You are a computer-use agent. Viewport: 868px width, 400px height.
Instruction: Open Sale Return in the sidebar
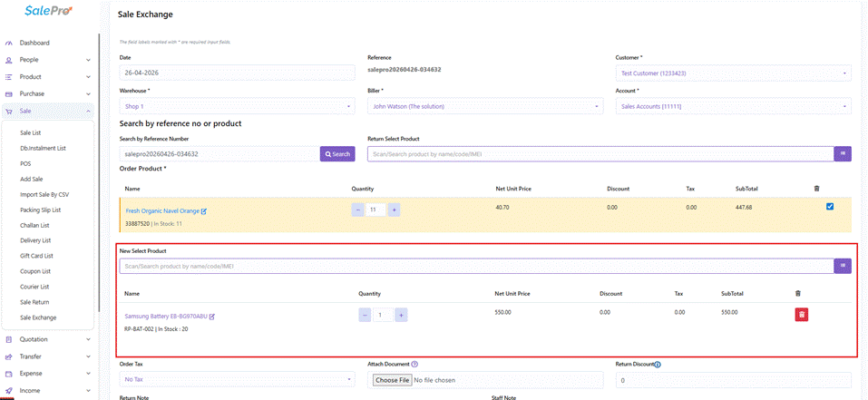pos(34,302)
